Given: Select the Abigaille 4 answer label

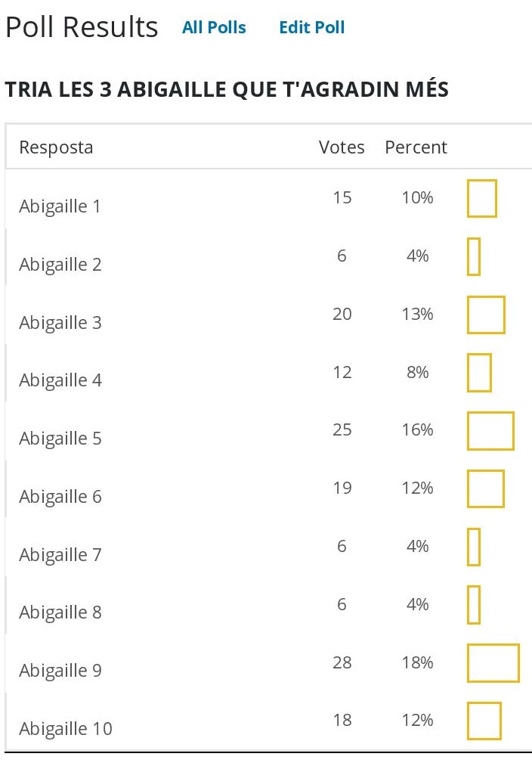Looking at the screenshot, I should (60, 380).
